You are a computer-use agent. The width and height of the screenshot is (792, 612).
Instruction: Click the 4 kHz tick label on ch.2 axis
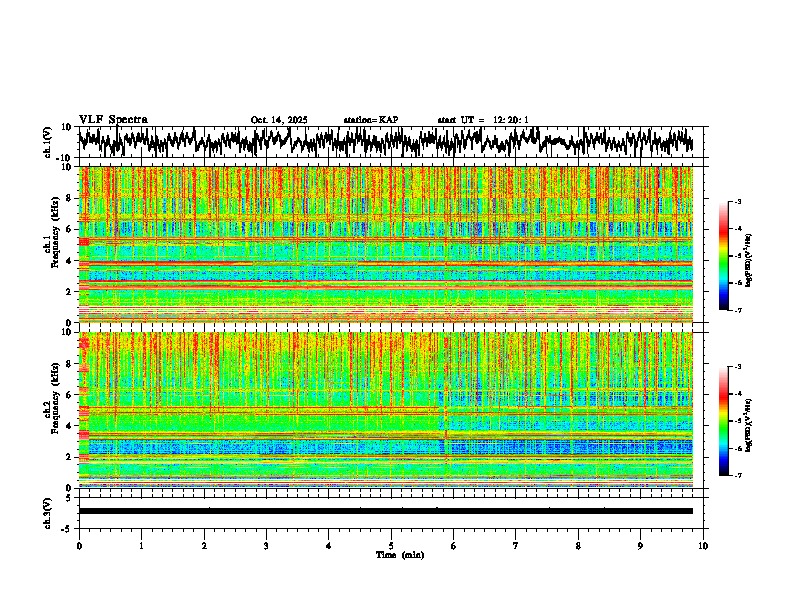70,426
